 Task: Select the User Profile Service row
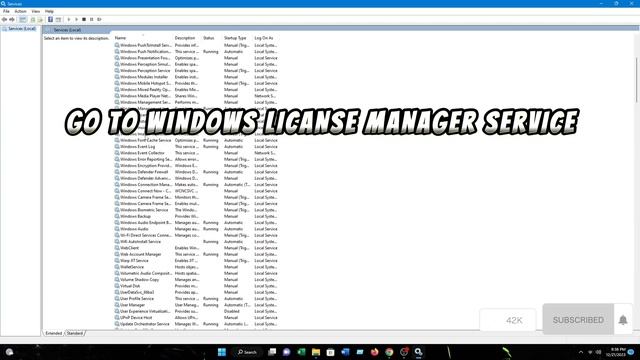coord(196,298)
